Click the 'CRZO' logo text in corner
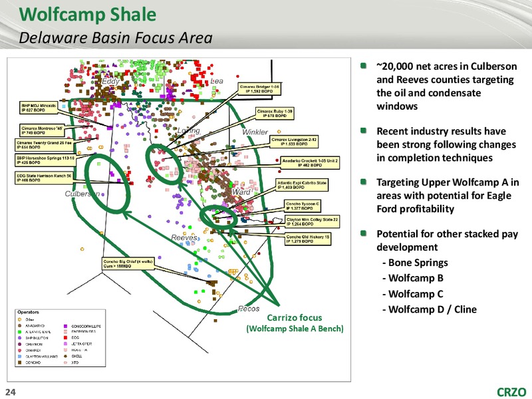 click(511, 392)
